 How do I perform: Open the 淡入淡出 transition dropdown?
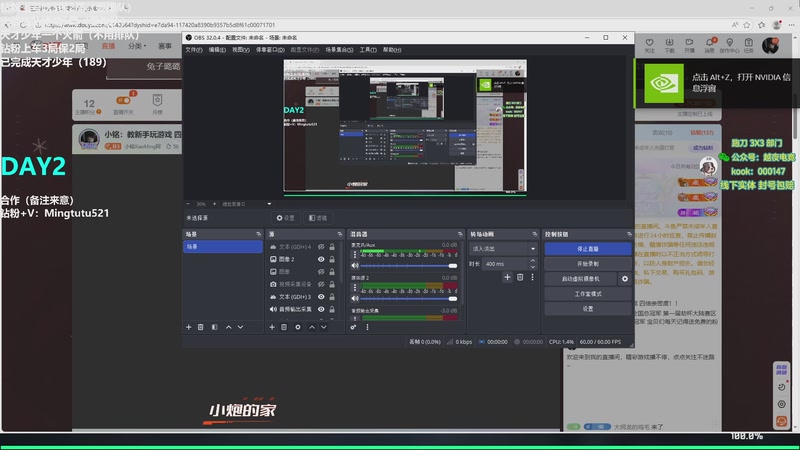tap(503, 249)
